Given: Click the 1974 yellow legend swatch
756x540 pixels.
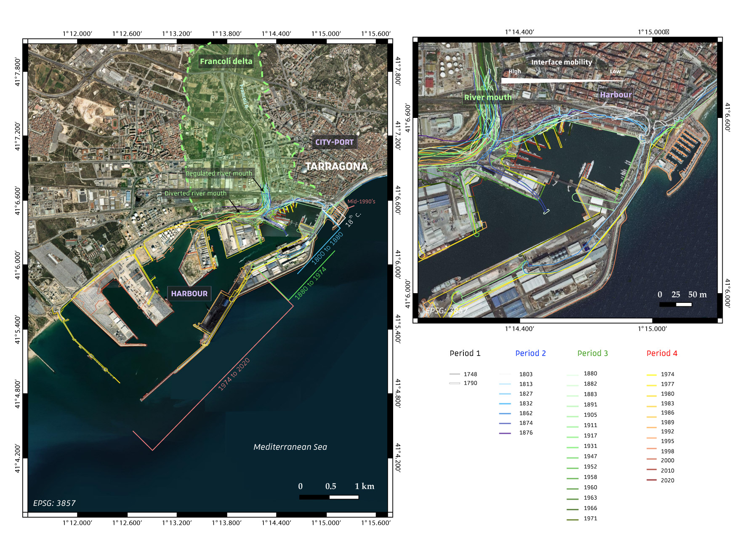Looking at the screenshot, I should (652, 374).
